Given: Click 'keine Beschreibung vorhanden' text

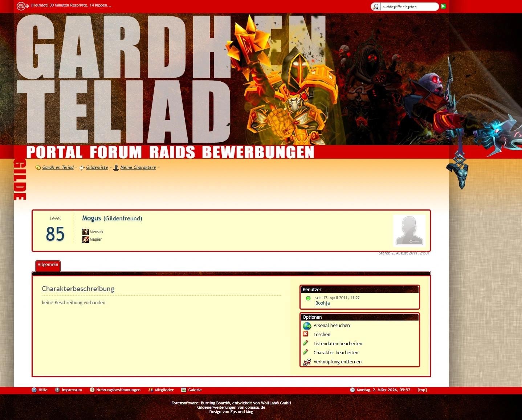Looking at the screenshot, I should (x=74, y=303).
